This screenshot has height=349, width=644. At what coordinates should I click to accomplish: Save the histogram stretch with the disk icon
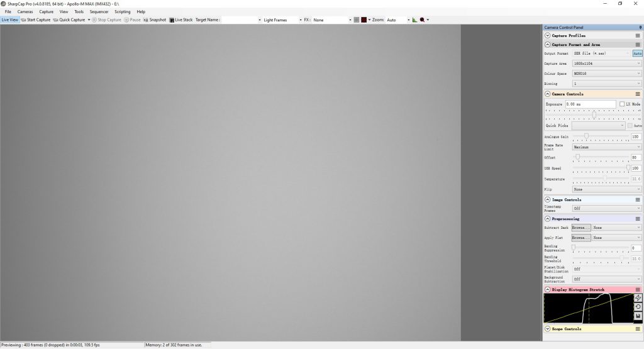pyautogui.click(x=638, y=316)
